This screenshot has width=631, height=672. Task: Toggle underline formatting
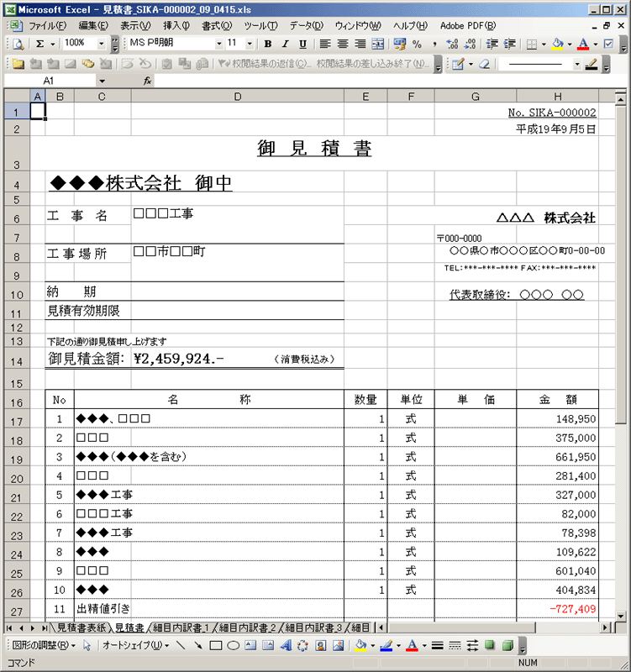pyautogui.click(x=302, y=44)
